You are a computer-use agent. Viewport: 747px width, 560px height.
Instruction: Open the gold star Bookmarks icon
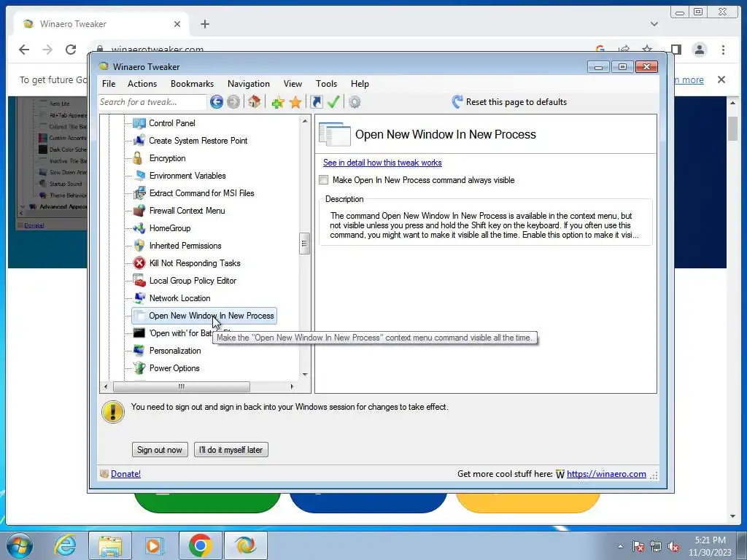[295, 102]
